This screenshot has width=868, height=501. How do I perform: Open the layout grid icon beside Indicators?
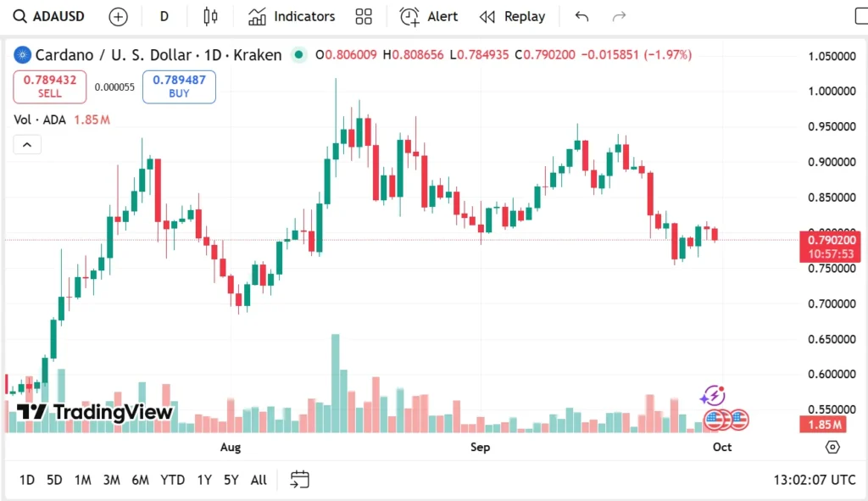364,16
